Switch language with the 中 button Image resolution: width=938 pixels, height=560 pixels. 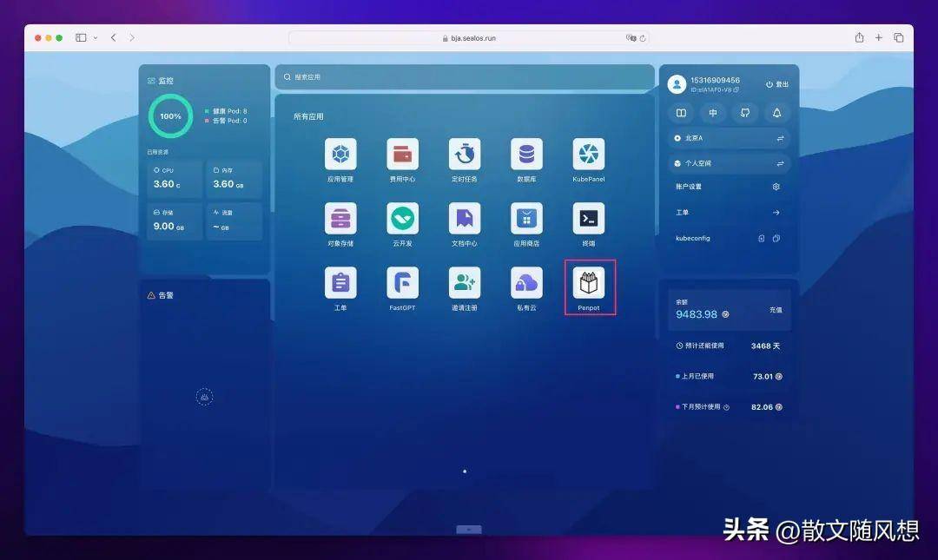click(x=713, y=113)
